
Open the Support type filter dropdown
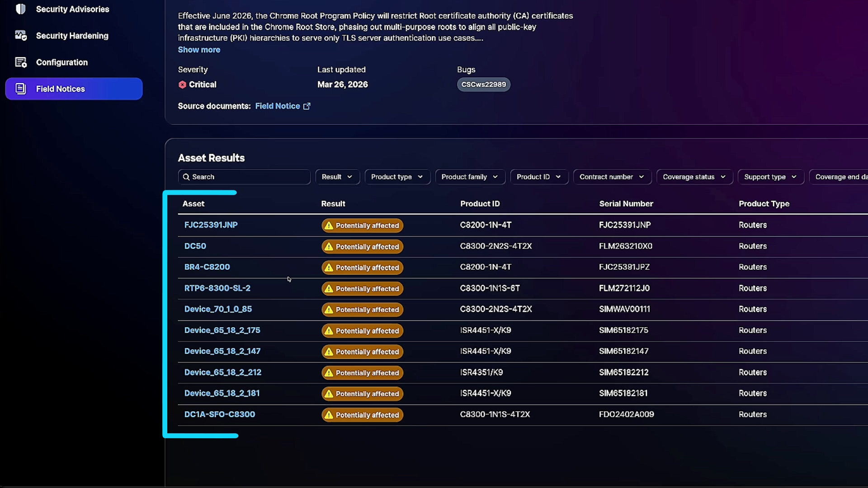[771, 177]
